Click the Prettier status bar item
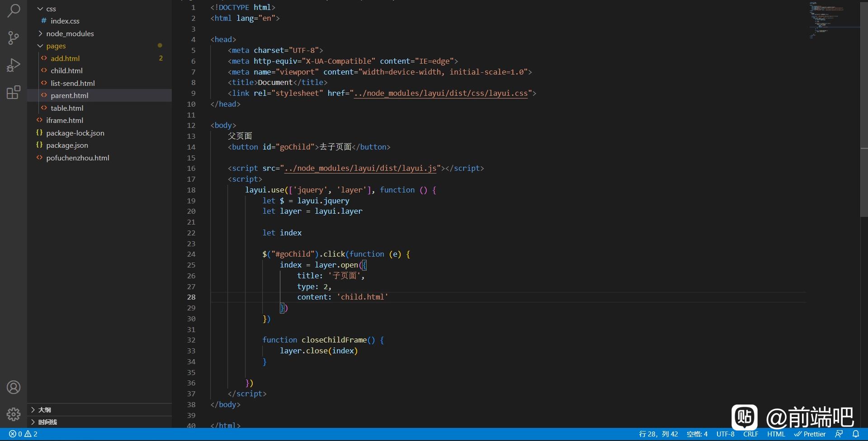Screen dimensions: 868x441 [810, 434]
